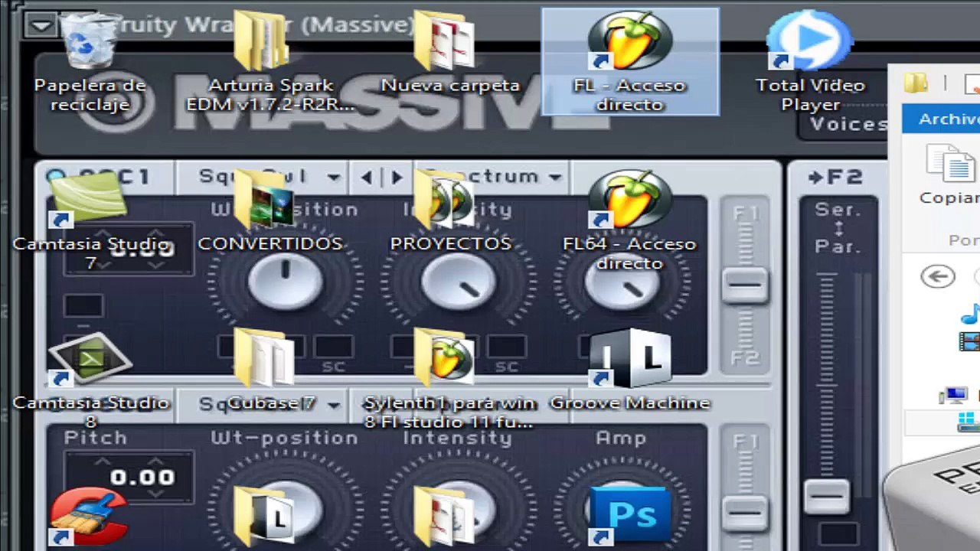Click the OSC2 F1/F2 routing fader handle

point(744,513)
